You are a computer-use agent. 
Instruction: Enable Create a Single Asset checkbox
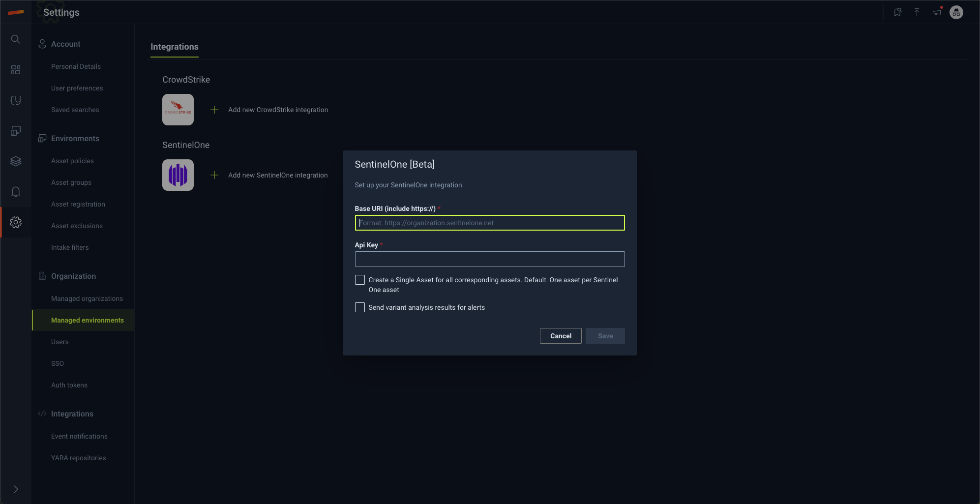point(360,280)
